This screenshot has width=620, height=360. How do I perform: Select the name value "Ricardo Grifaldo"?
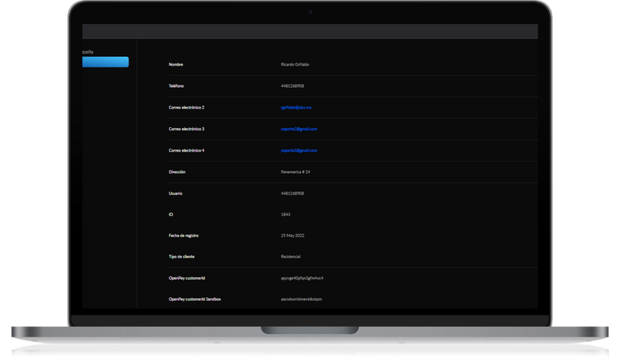295,64
